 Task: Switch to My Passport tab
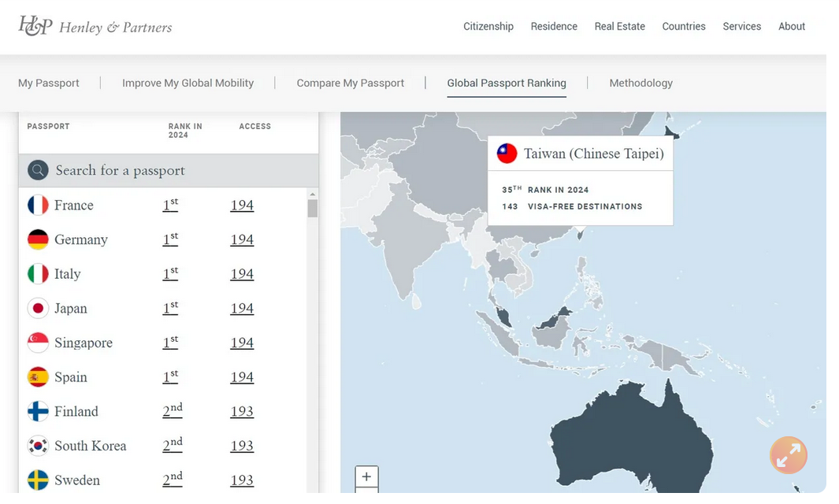point(49,83)
